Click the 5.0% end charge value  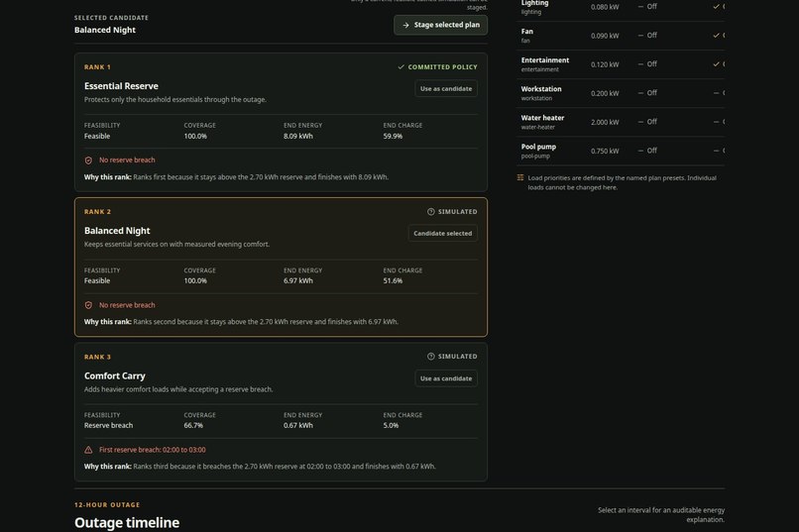click(391, 425)
